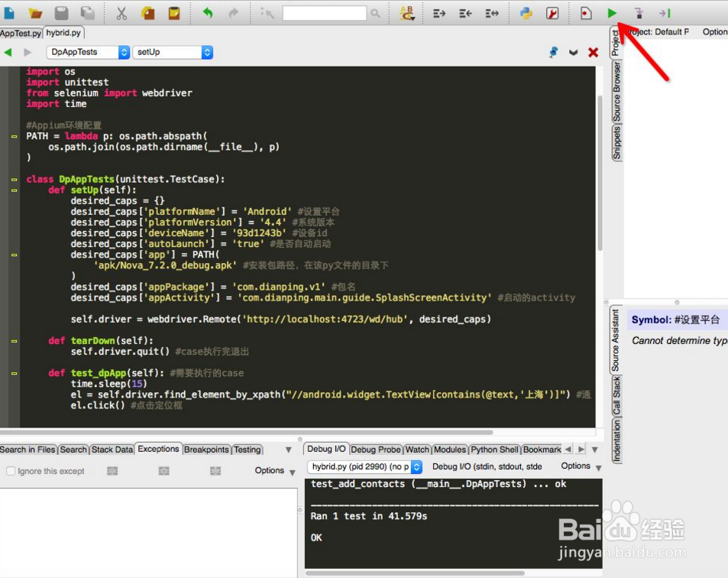
Task: Collapse the def tearDown fold marker
Action: 14,341
